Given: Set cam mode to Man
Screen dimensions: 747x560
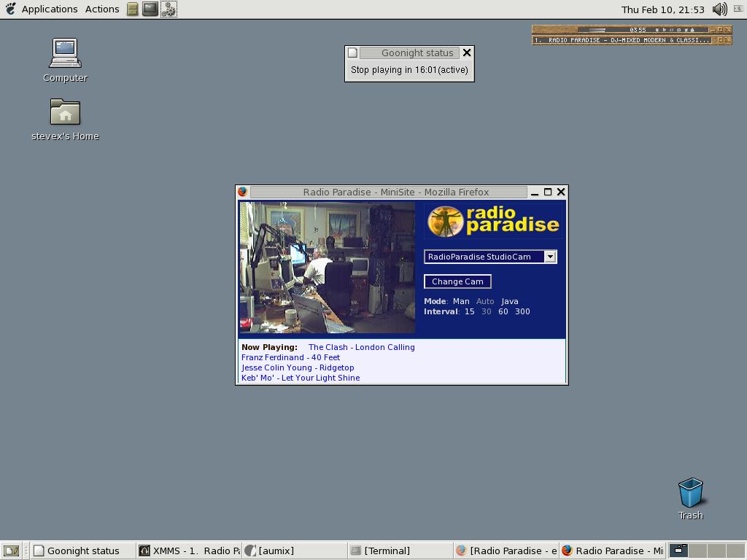Looking at the screenshot, I should click(461, 301).
